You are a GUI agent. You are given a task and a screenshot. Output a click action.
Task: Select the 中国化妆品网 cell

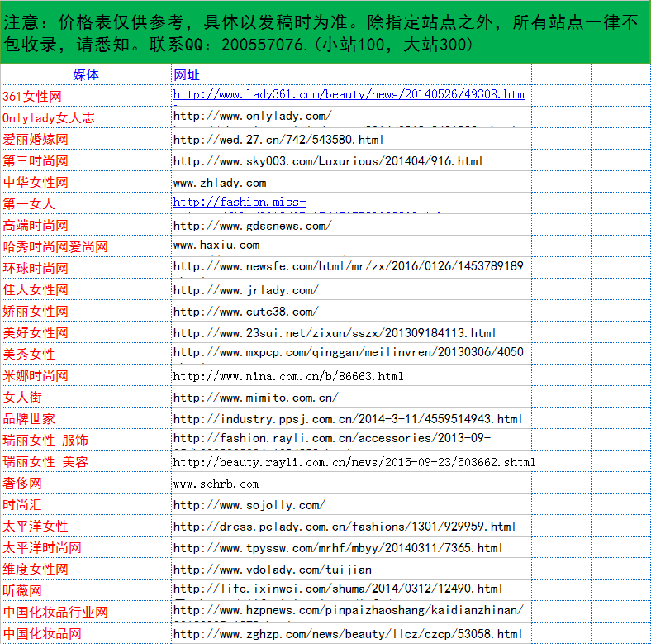point(86,633)
